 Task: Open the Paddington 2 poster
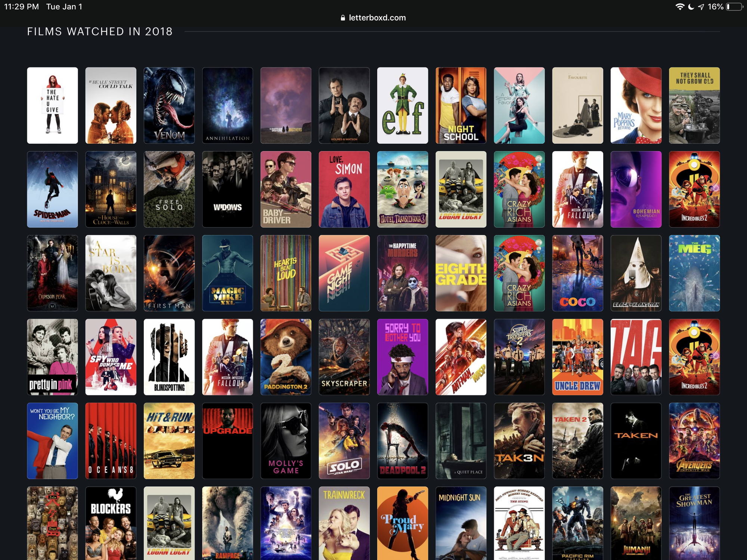[x=286, y=357]
